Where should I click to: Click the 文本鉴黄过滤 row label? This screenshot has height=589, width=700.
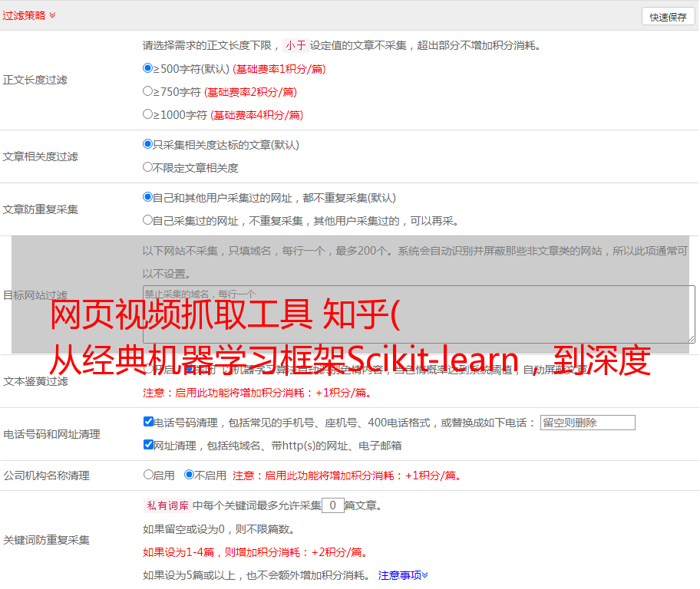[x=36, y=381]
